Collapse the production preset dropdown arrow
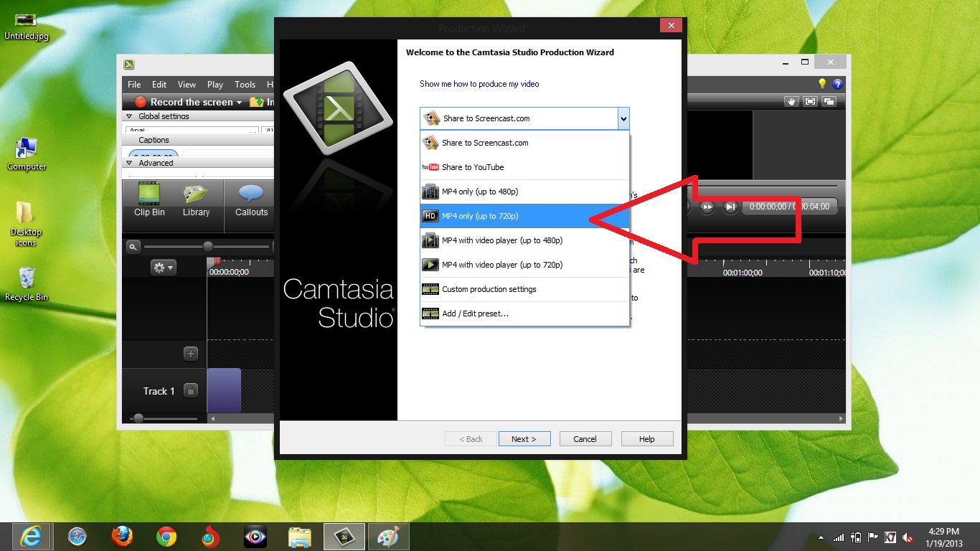Image resolution: width=980 pixels, height=551 pixels. (x=623, y=118)
